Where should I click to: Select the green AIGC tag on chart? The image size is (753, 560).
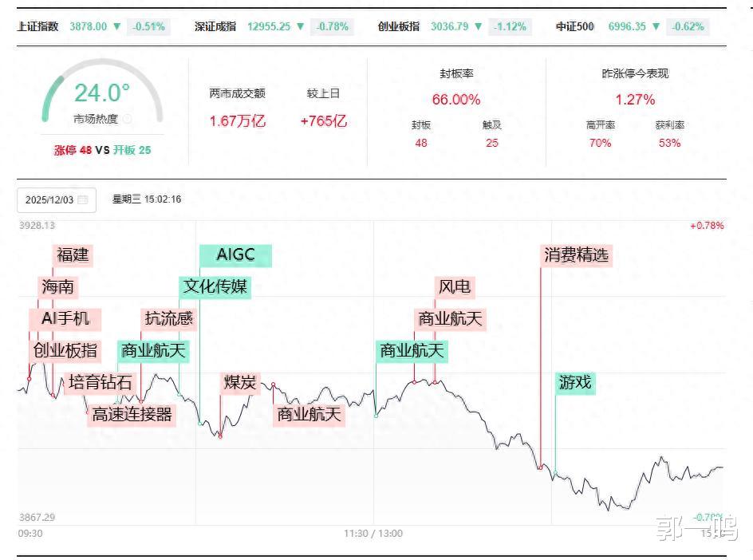coord(235,255)
